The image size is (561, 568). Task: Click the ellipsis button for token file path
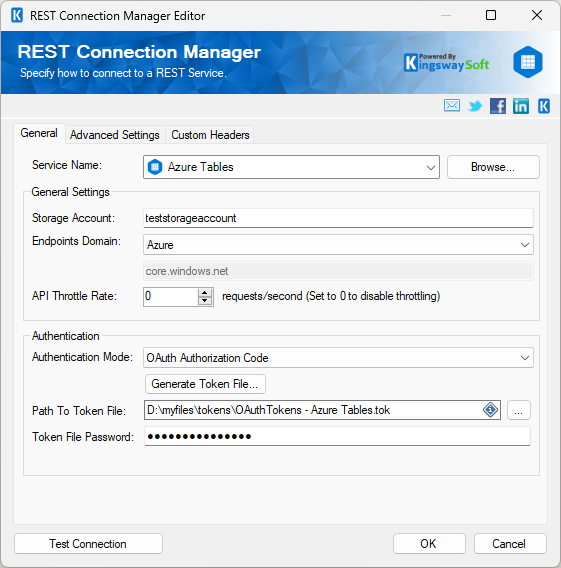pos(519,410)
